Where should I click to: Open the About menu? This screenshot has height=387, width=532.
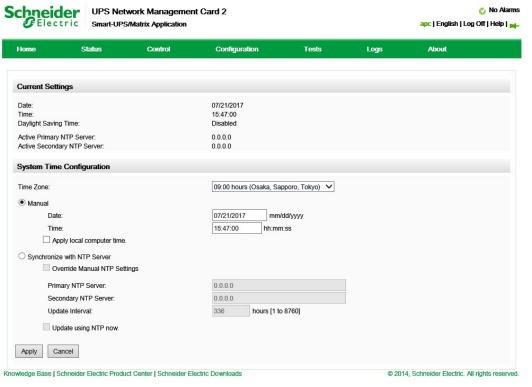coord(437,49)
